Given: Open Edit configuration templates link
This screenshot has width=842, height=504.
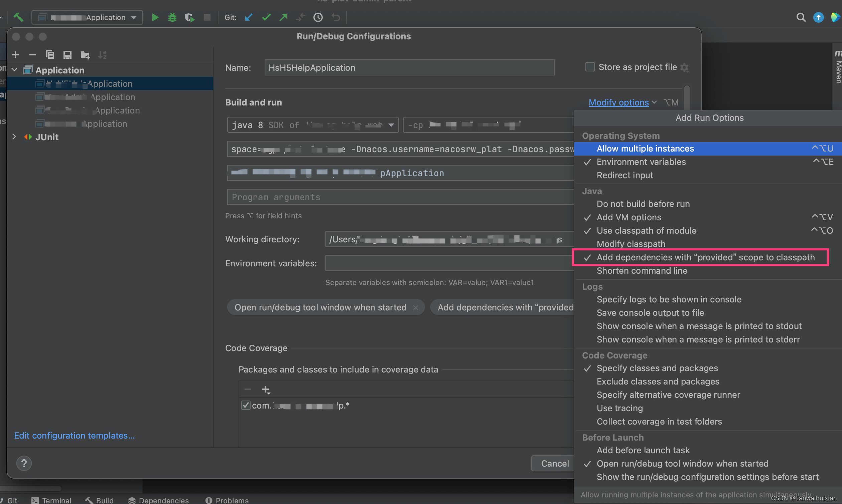Looking at the screenshot, I should [x=74, y=435].
